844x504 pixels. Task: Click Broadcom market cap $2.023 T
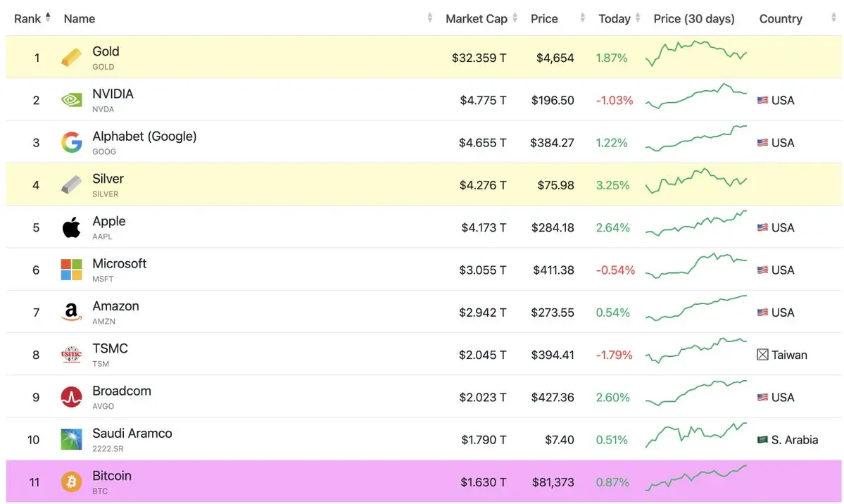(x=483, y=398)
